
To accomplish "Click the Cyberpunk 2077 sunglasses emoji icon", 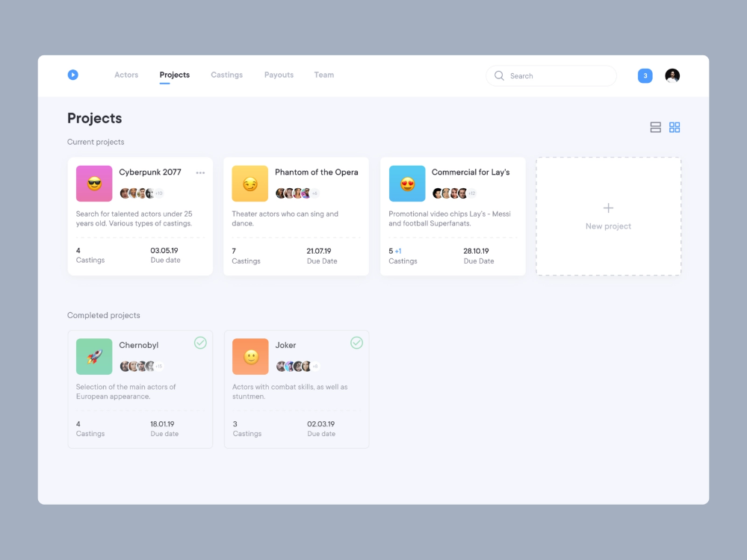I will tap(94, 184).
